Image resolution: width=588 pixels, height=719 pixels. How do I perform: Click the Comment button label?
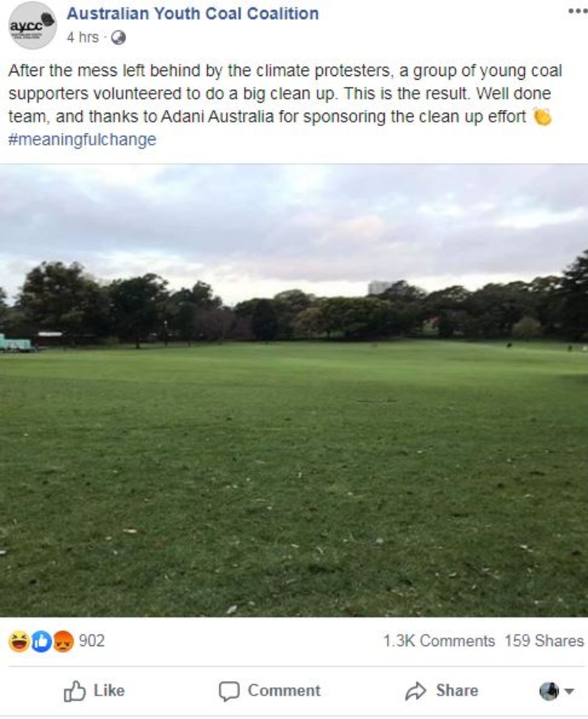click(x=284, y=691)
